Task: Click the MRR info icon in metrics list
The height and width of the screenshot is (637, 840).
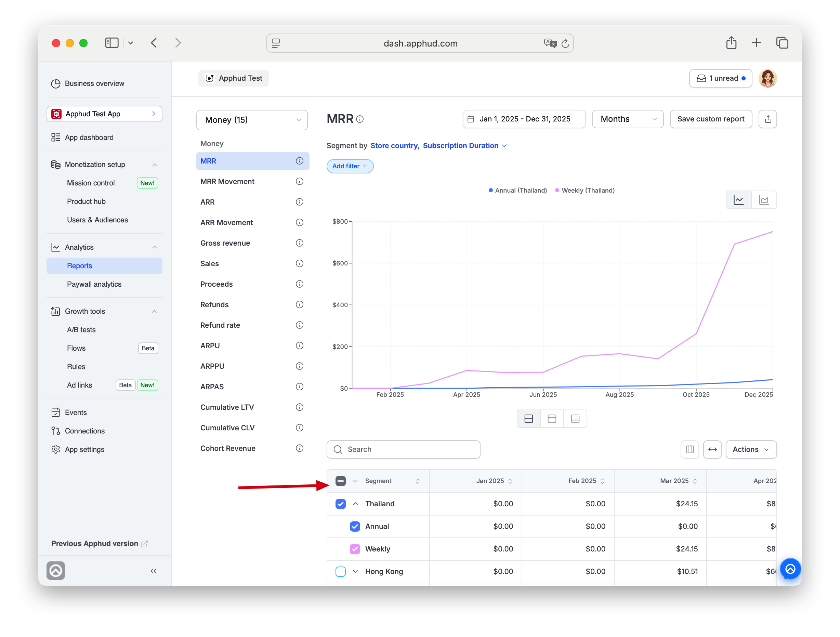Action: (x=300, y=161)
